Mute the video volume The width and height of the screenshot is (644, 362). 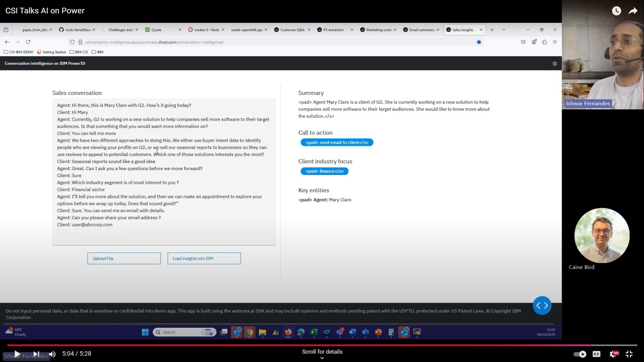[x=52, y=354]
